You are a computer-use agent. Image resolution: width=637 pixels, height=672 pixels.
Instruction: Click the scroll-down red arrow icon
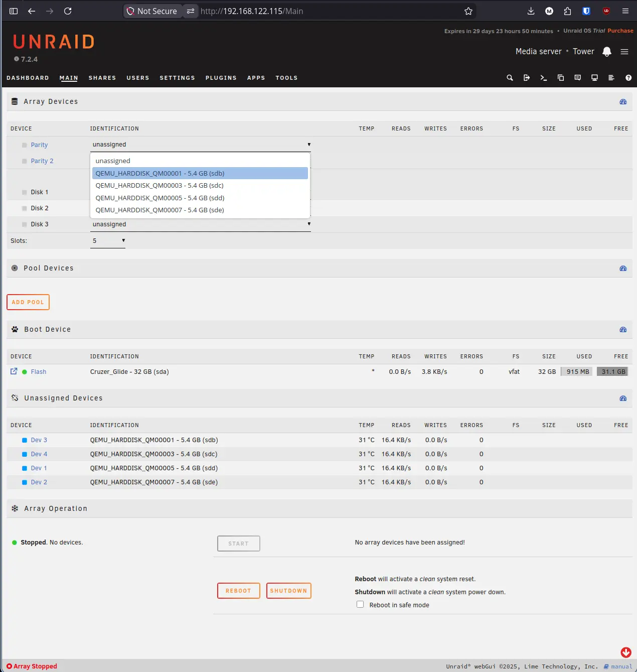(x=626, y=652)
